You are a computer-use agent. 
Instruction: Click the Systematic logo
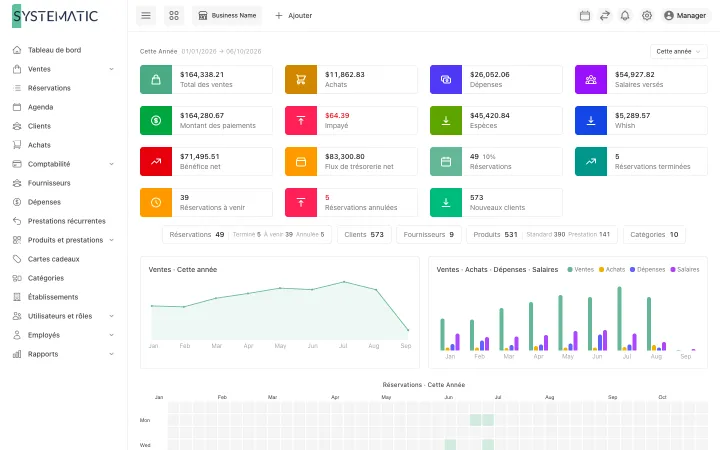click(55, 16)
